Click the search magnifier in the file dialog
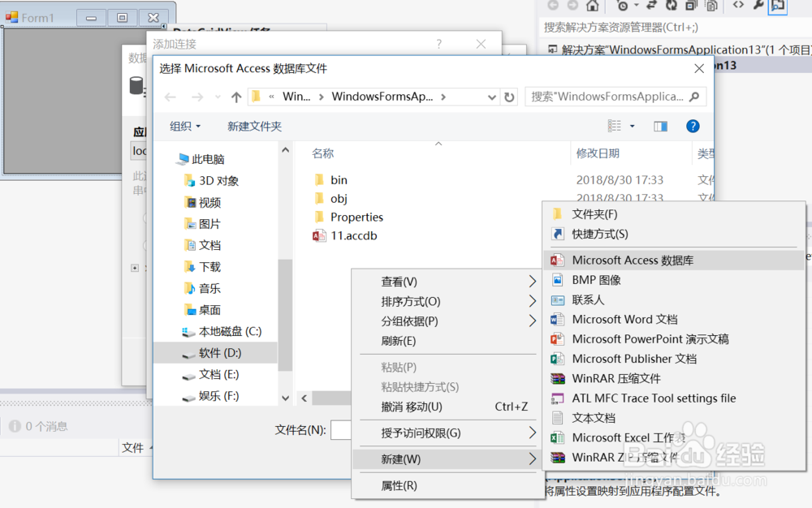Image resolution: width=812 pixels, height=508 pixels. point(694,97)
